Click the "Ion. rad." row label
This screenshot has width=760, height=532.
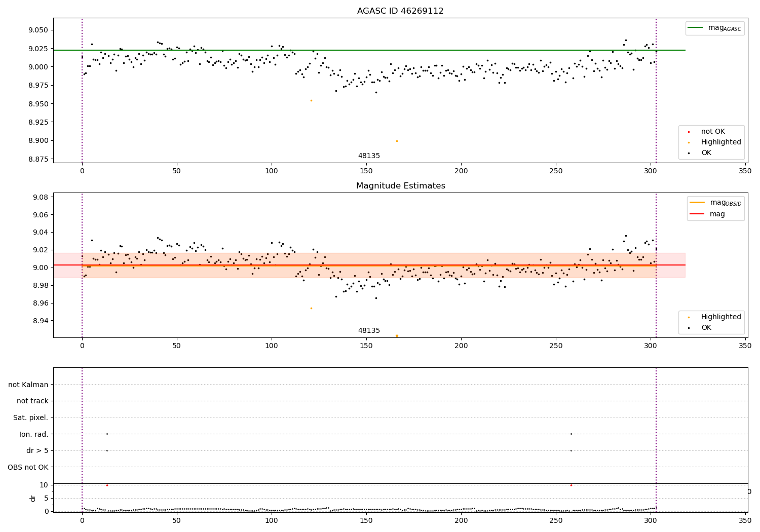(34, 435)
